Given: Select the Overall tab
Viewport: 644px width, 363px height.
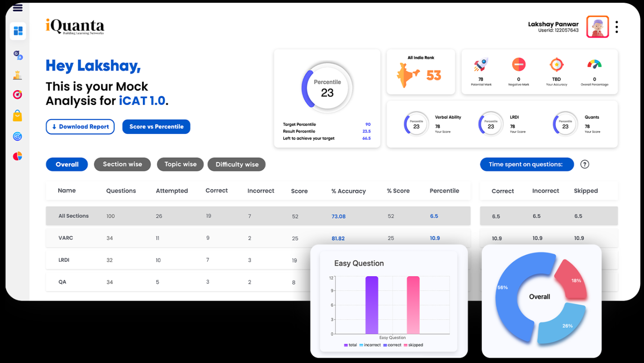Looking at the screenshot, I should [67, 164].
